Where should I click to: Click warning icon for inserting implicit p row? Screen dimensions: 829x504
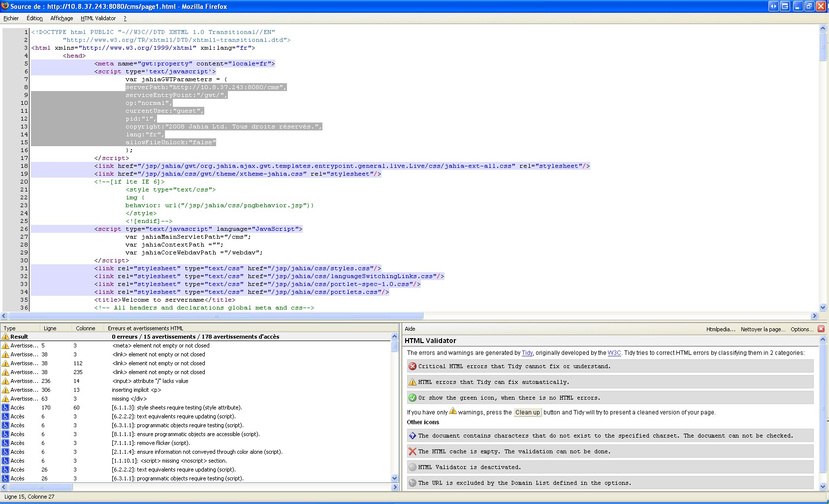pos(5,390)
